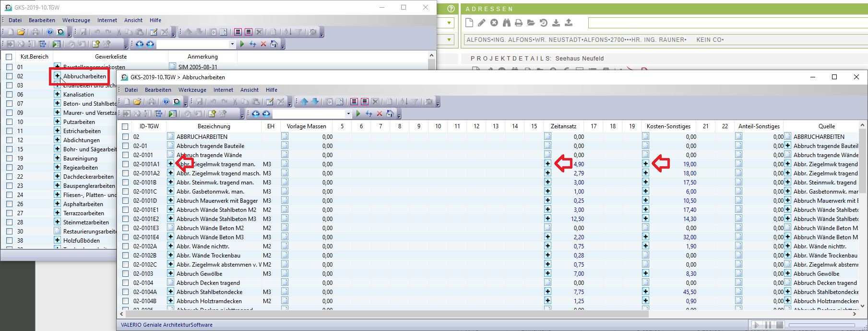Click Open folder icon in GKS-2019-10.TGW main window
Viewport: 868px width, 331px height.
tap(21, 32)
